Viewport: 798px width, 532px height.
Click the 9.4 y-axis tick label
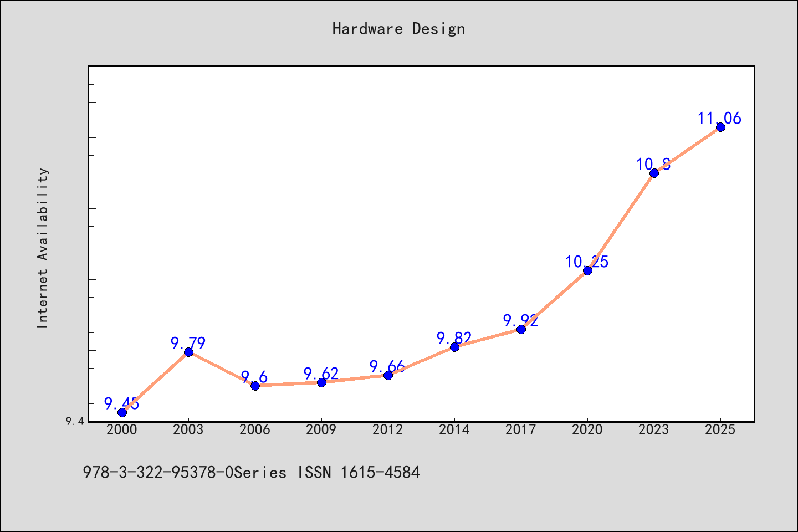(75, 422)
